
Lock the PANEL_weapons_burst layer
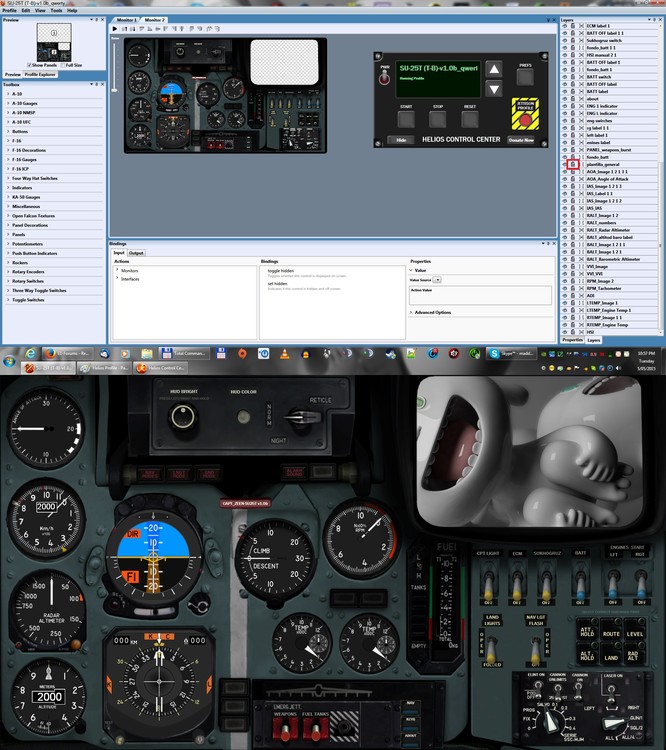pos(573,150)
